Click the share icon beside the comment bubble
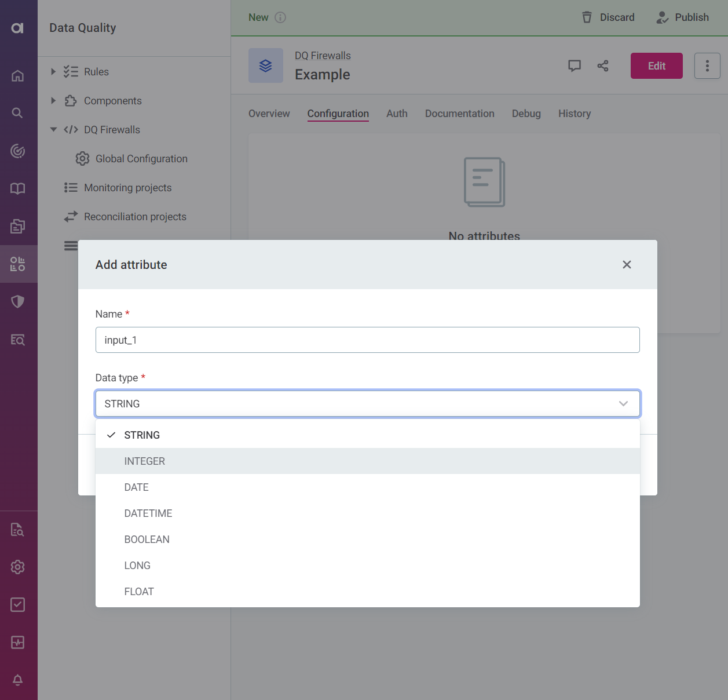728x700 pixels. click(x=603, y=65)
